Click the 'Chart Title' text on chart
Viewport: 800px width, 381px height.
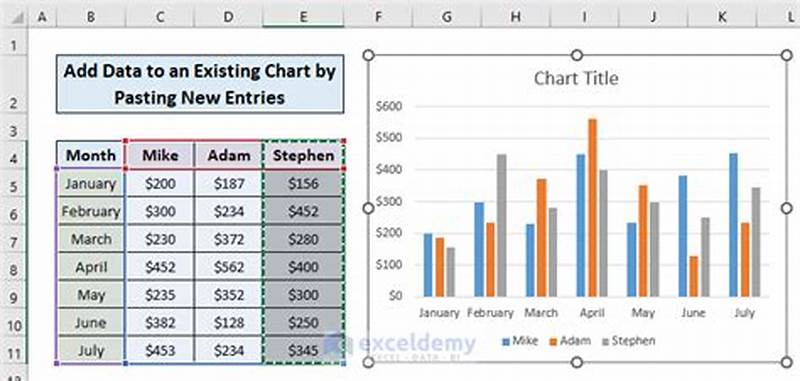point(576,79)
